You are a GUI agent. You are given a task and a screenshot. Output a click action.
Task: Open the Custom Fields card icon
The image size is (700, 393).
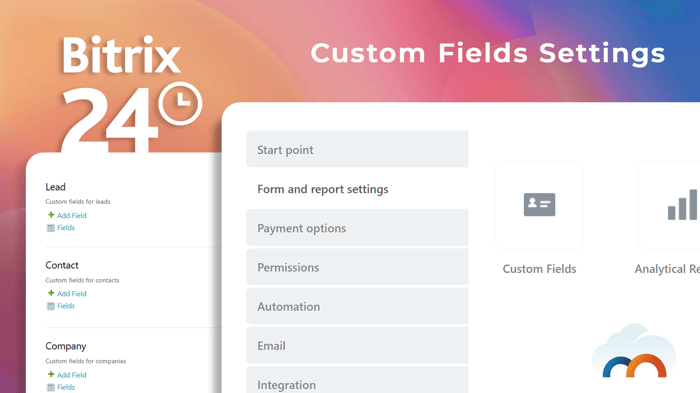coord(539,205)
